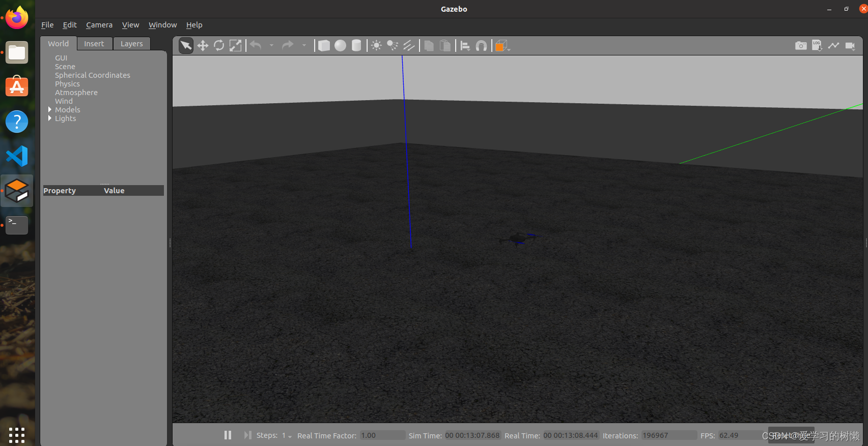This screenshot has width=868, height=446.
Task: Open the align tool
Action: (x=465, y=46)
